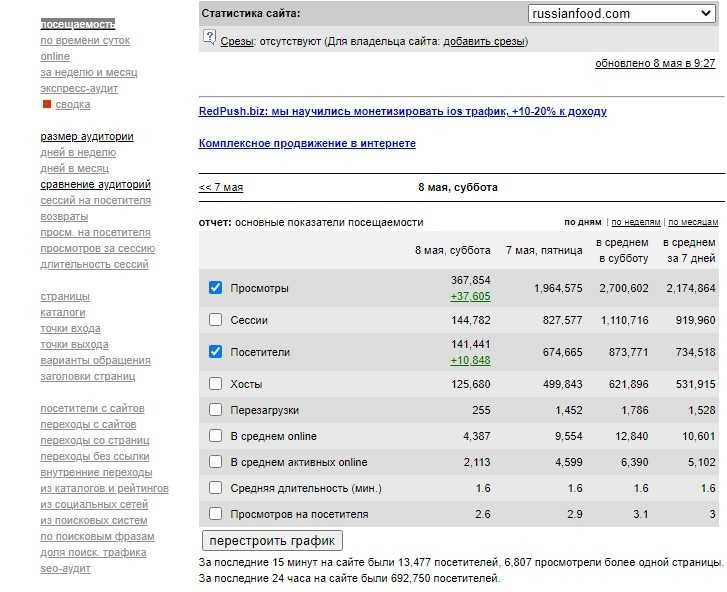Viewport: 727px width, 592px height.
Task: Open просм. на посетителя report
Action: (96, 232)
